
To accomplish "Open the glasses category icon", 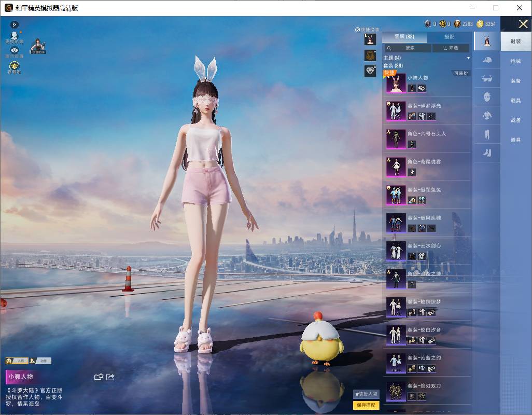I will pyautogui.click(x=487, y=79).
